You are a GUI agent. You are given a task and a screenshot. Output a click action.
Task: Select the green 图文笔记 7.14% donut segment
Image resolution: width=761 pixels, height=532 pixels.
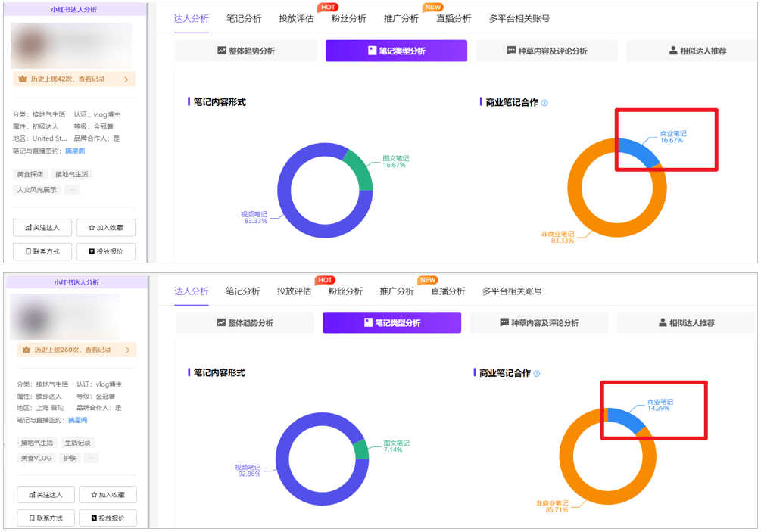point(361,450)
